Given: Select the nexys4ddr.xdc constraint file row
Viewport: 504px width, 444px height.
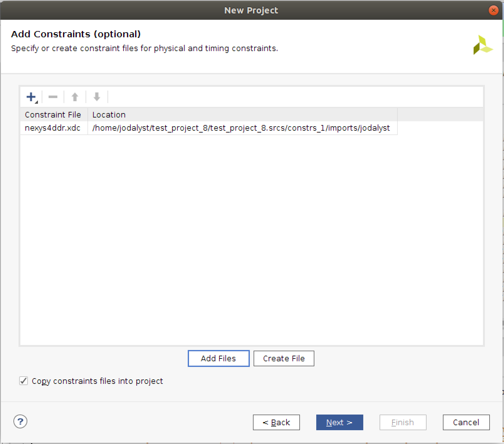Looking at the screenshot, I should [x=53, y=128].
